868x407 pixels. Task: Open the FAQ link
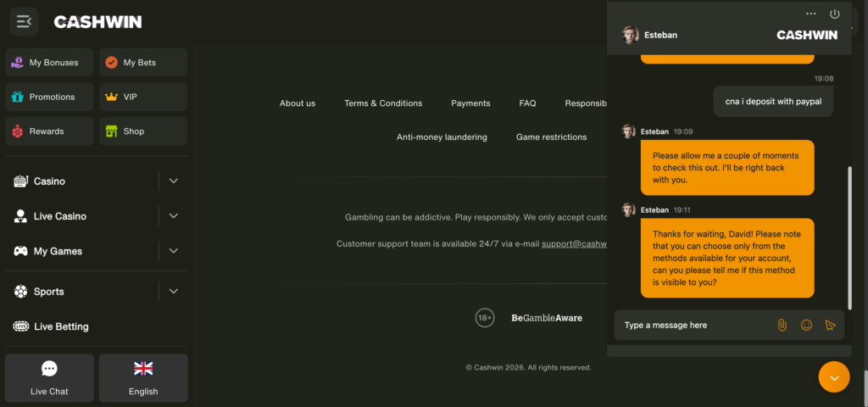click(x=527, y=103)
